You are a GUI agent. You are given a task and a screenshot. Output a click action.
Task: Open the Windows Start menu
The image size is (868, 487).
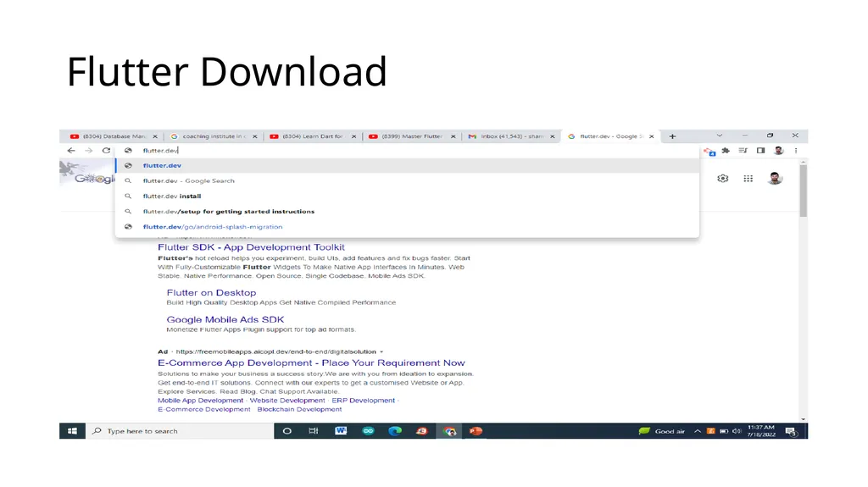72,431
